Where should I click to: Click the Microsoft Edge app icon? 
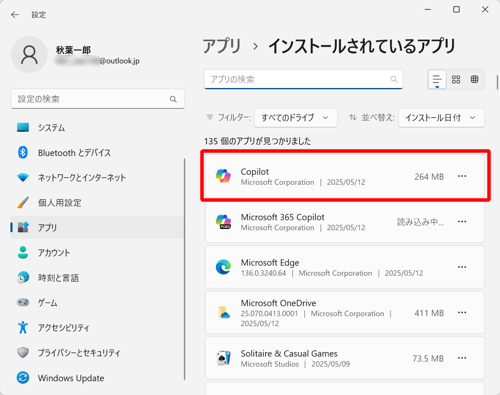pyautogui.click(x=223, y=267)
